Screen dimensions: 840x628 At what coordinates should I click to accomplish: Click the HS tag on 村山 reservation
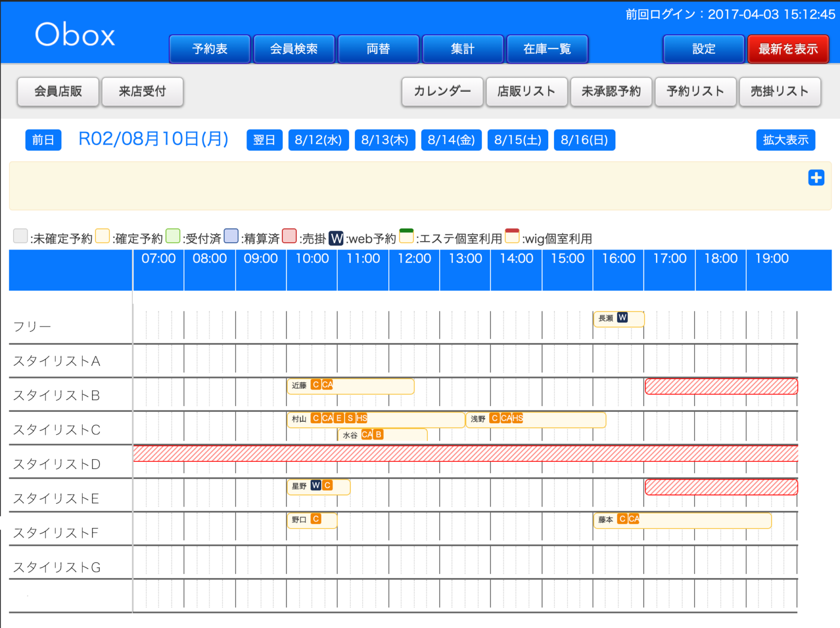(x=362, y=418)
